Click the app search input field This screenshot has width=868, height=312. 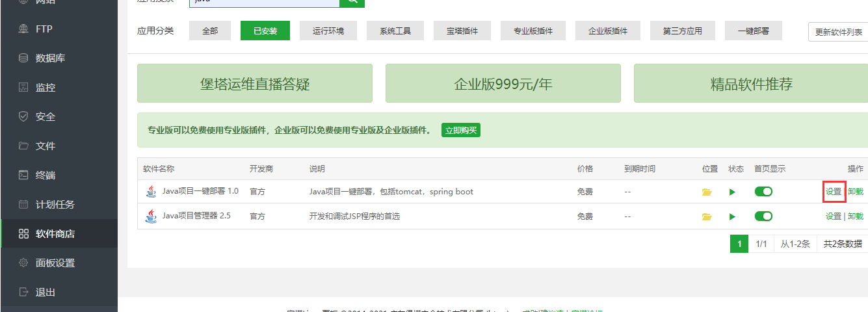(x=265, y=2)
